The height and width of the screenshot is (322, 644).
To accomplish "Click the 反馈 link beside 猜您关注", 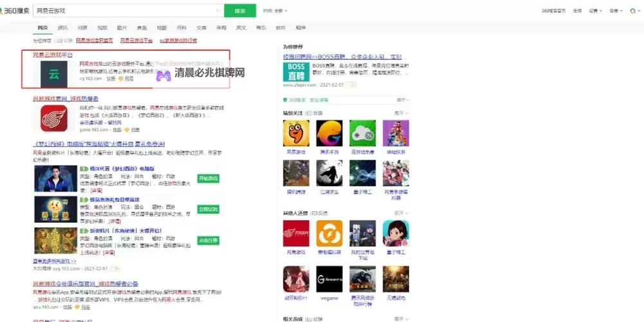I will [316, 113].
